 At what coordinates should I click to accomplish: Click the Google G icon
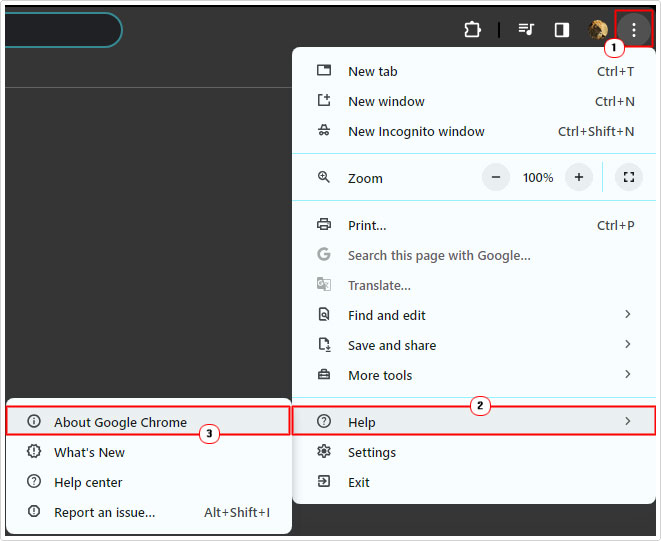click(x=324, y=254)
